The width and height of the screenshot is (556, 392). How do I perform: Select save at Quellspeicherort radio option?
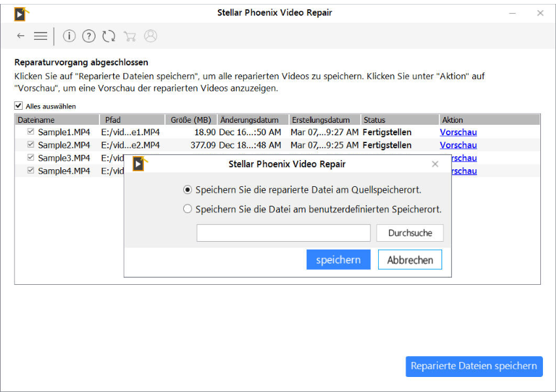pyautogui.click(x=187, y=190)
